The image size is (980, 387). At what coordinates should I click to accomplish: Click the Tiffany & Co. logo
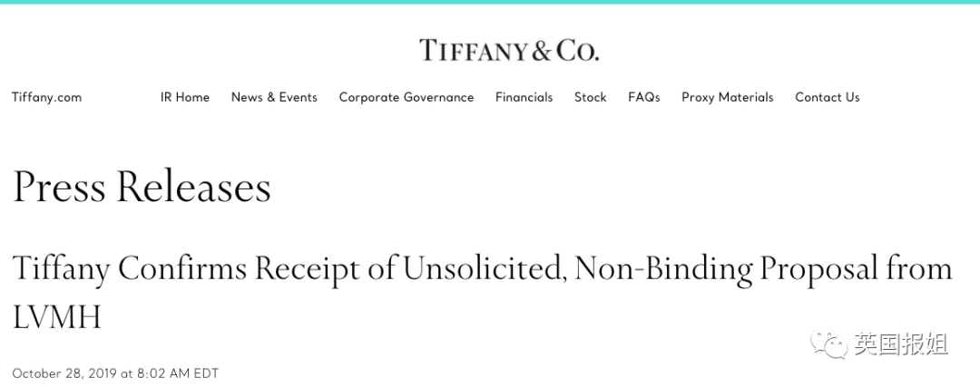[x=509, y=50]
